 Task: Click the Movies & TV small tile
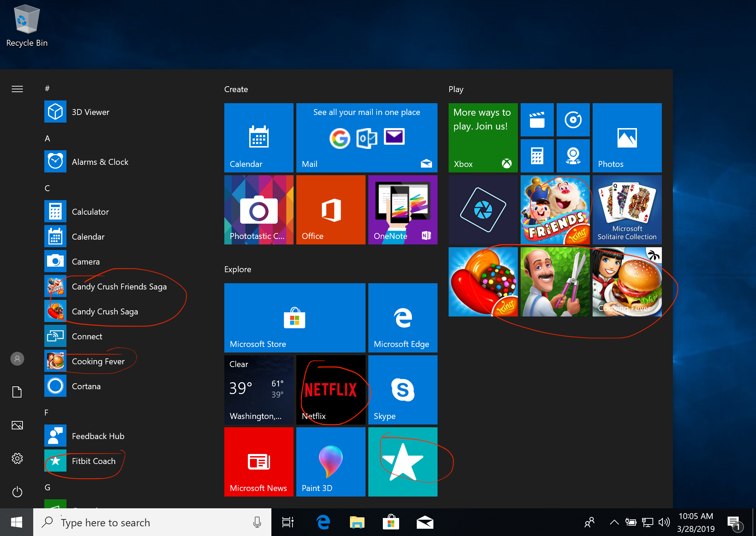coord(537,120)
